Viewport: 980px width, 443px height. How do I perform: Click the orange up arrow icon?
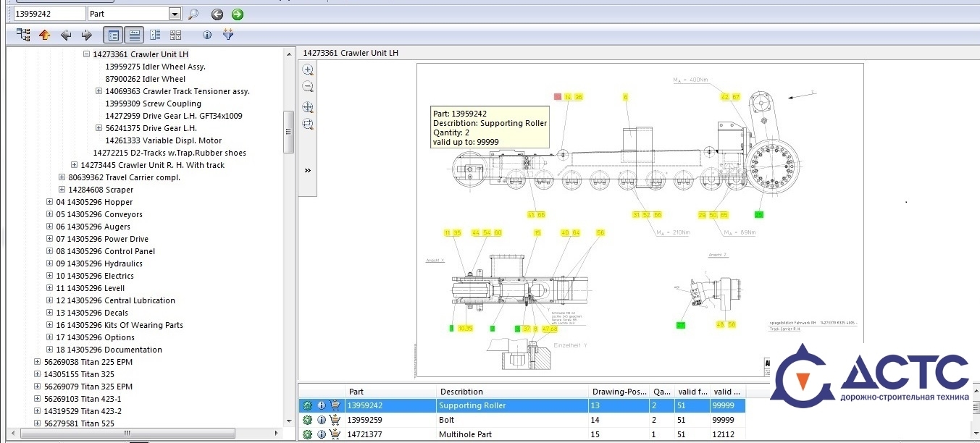click(x=45, y=35)
